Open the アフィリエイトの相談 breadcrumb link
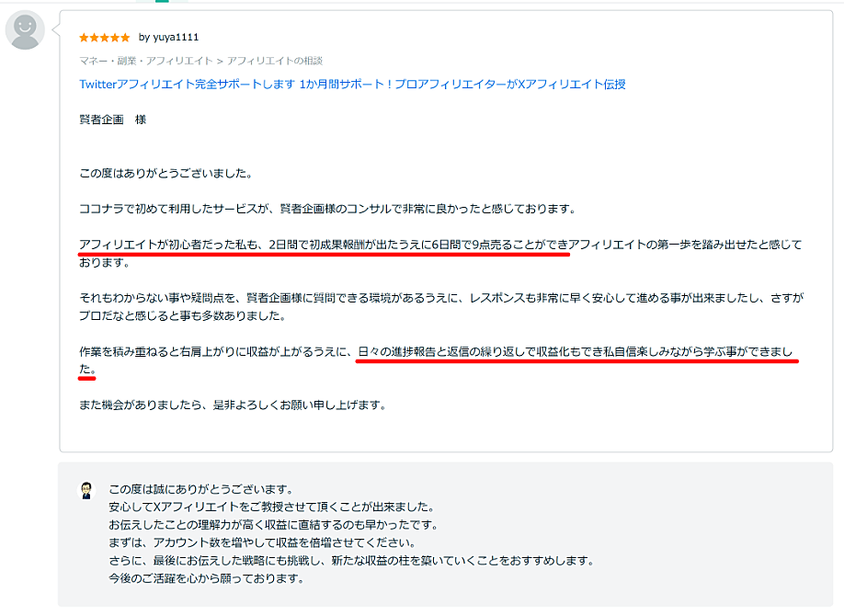Screen dimensions: 844x616 click(275, 61)
